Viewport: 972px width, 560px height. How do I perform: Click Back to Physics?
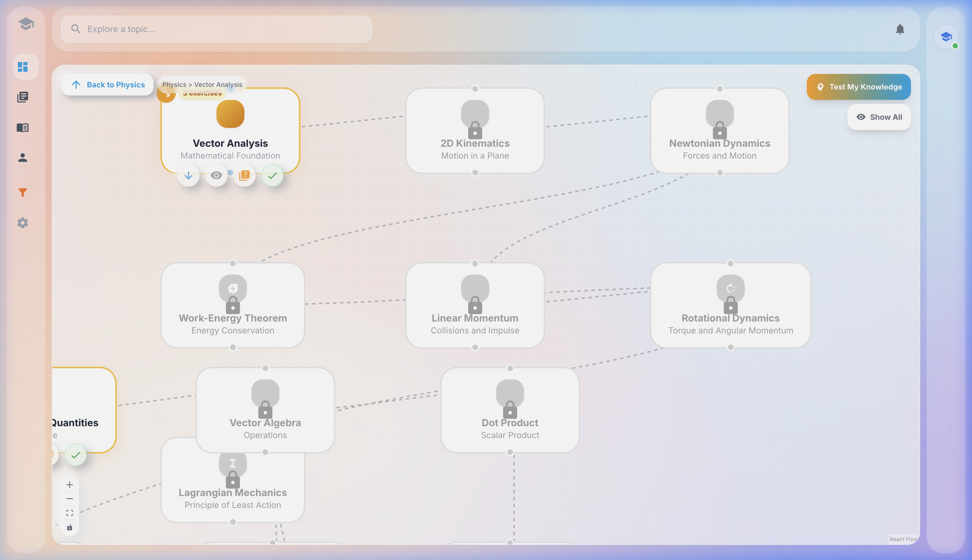pyautogui.click(x=107, y=85)
